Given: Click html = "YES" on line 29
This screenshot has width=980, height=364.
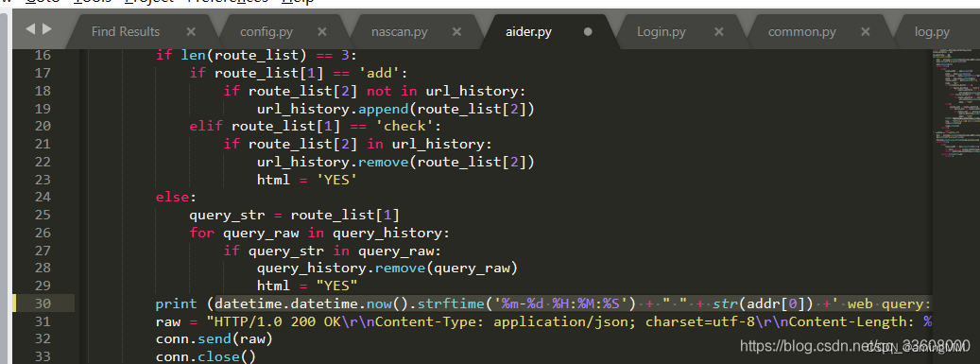Looking at the screenshot, I should pyautogui.click(x=307, y=286).
